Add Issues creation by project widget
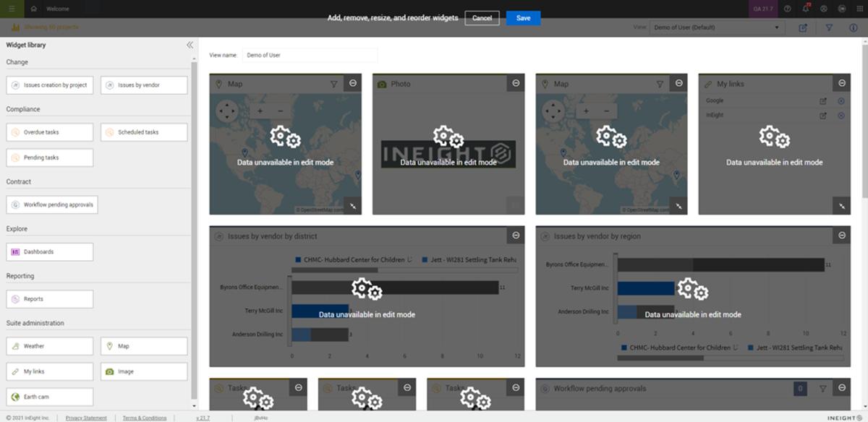 [x=50, y=85]
